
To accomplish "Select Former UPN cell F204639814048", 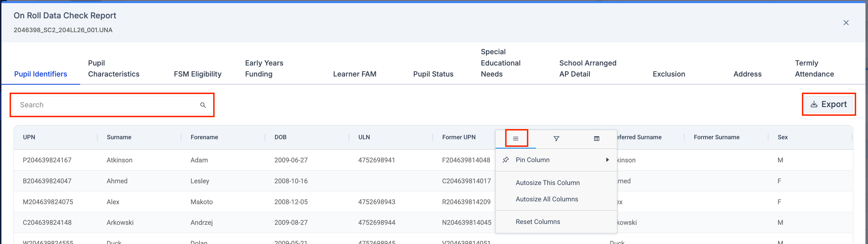I will pyautogui.click(x=466, y=160).
